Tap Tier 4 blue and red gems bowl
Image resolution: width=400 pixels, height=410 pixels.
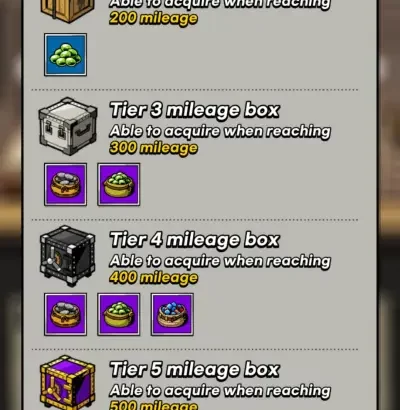coord(172,314)
